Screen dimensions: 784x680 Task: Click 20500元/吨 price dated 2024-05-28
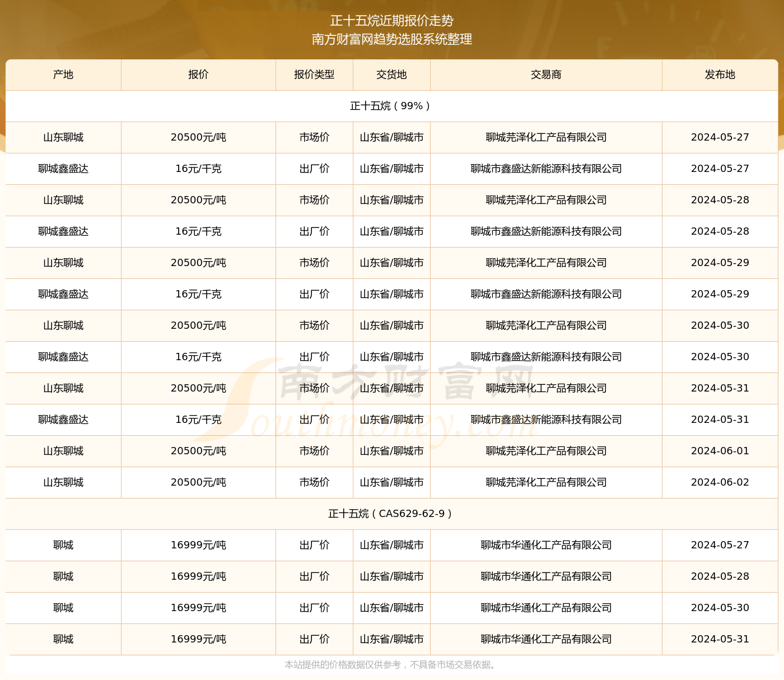point(198,200)
